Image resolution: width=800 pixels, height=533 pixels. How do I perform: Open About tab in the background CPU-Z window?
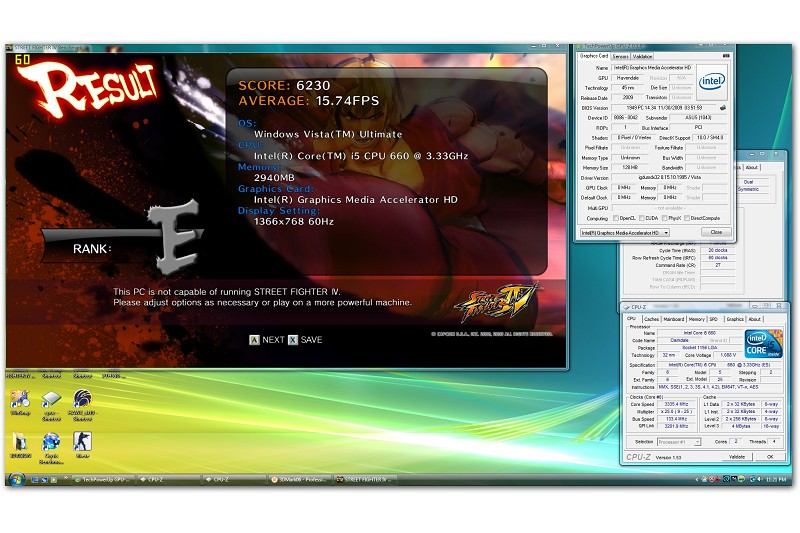[x=752, y=167]
